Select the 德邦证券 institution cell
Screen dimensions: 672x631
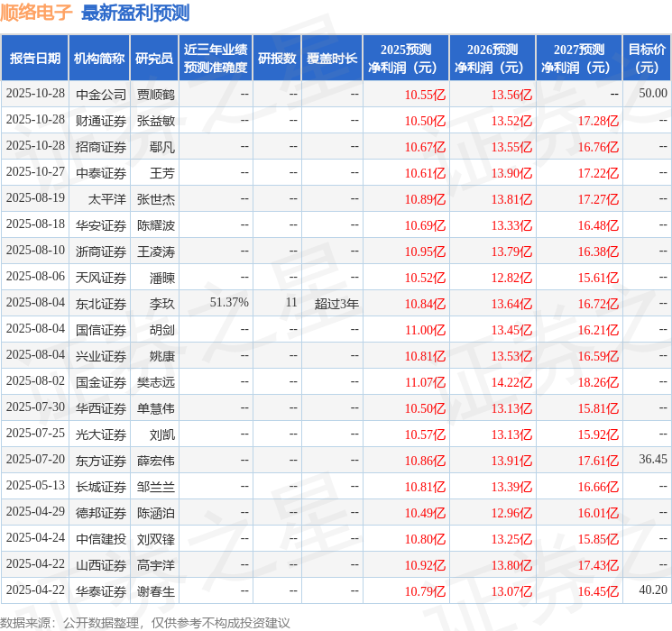(x=101, y=513)
